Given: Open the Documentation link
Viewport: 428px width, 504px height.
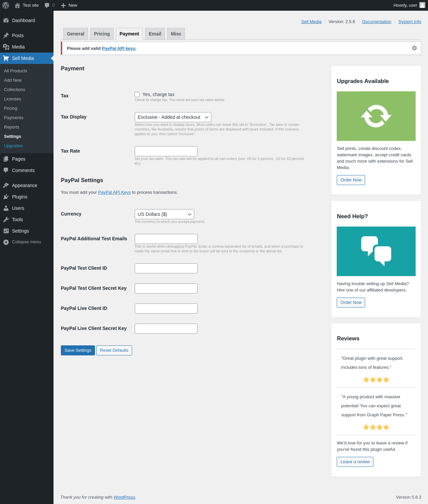Looking at the screenshot, I should pyautogui.click(x=377, y=22).
